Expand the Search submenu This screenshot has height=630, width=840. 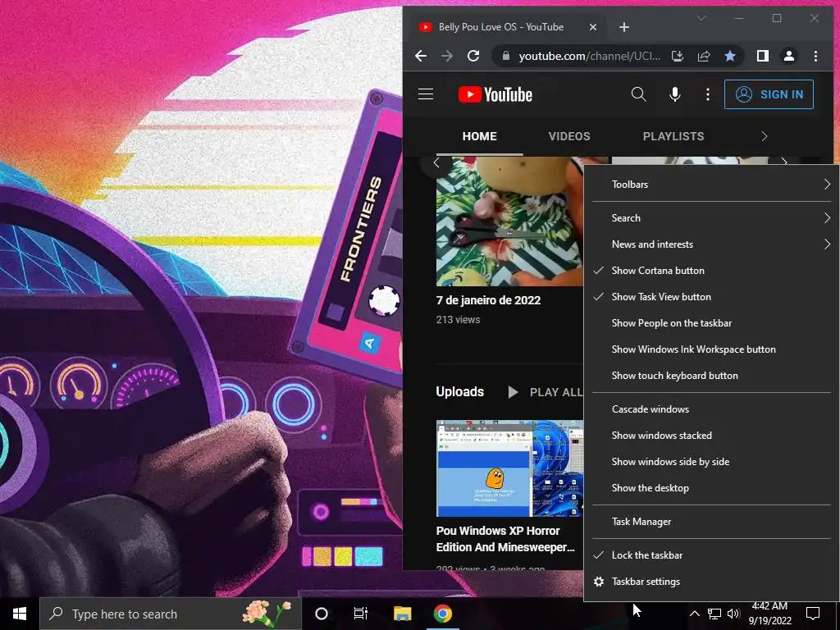(710, 218)
